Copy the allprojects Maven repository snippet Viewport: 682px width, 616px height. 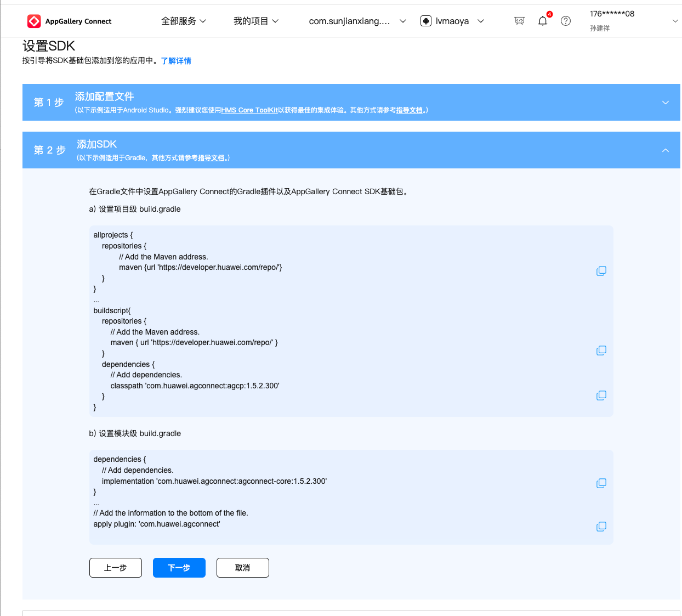point(601,271)
